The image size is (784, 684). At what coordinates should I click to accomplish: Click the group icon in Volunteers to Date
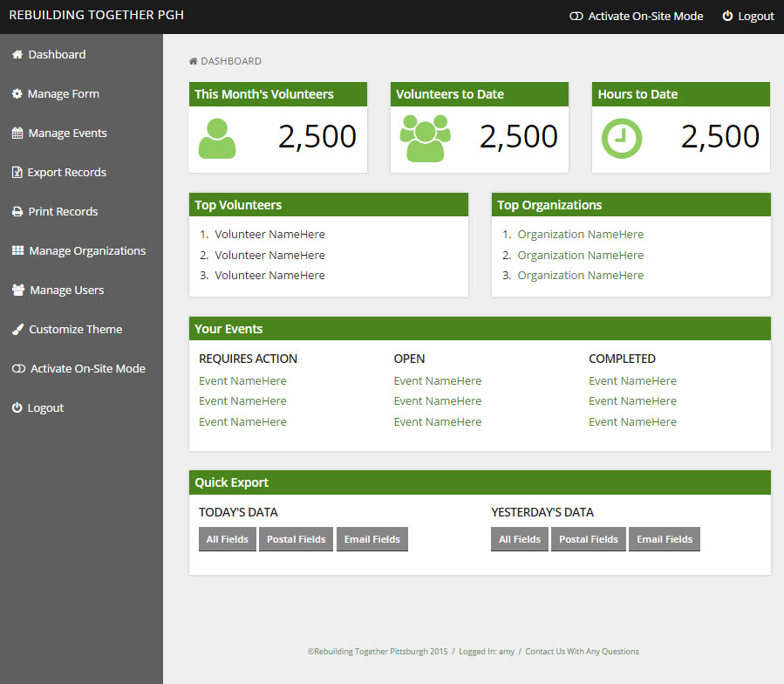pyautogui.click(x=426, y=139)
